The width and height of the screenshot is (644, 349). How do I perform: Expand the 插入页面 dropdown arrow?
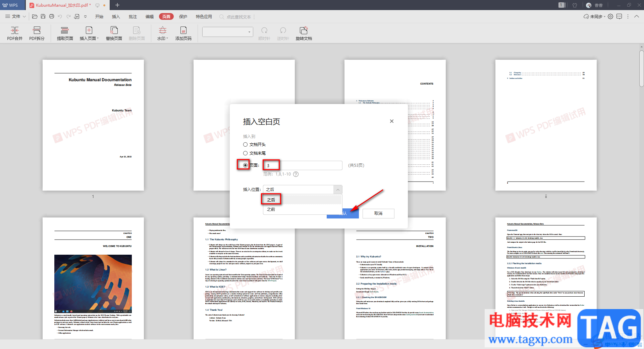click(98, 39)
